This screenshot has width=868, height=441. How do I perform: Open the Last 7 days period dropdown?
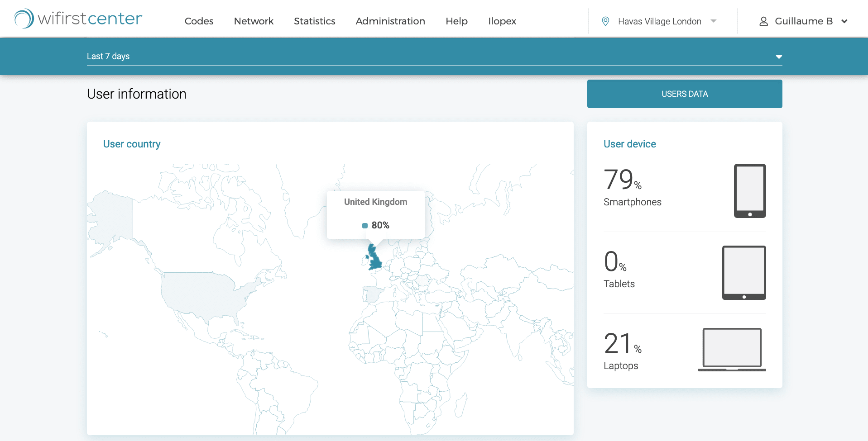pos(434,57)
